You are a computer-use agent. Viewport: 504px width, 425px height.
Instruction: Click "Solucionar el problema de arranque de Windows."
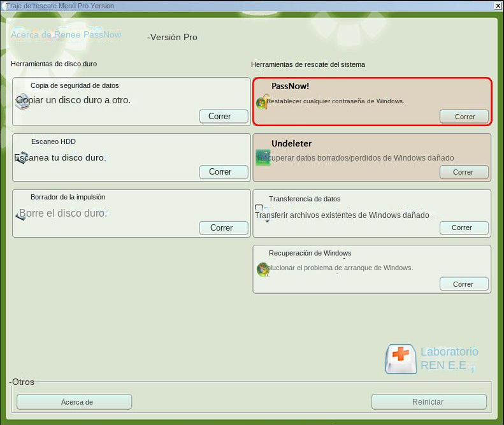point(338,268)
